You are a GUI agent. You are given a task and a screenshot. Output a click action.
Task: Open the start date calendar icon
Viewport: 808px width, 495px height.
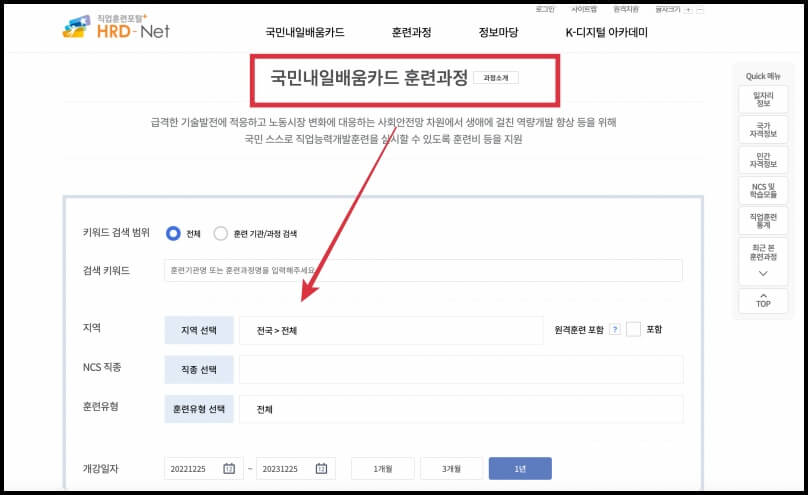(x=229, y=469)
